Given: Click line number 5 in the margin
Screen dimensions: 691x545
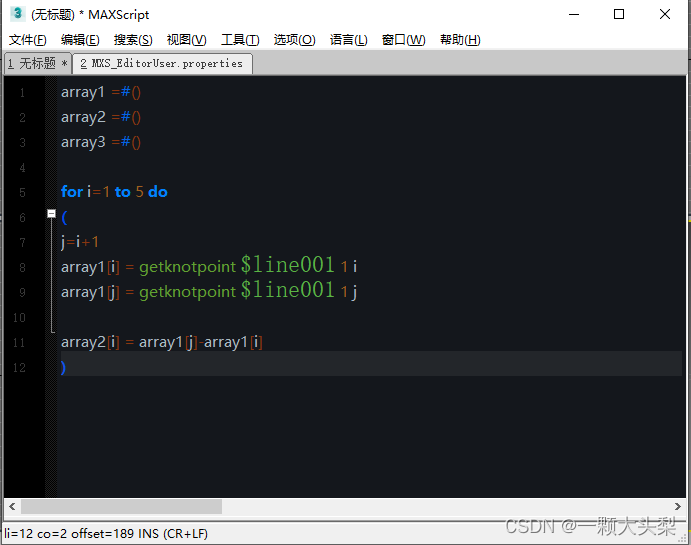Looking at the screenshot, I should (x=22, y=193).
